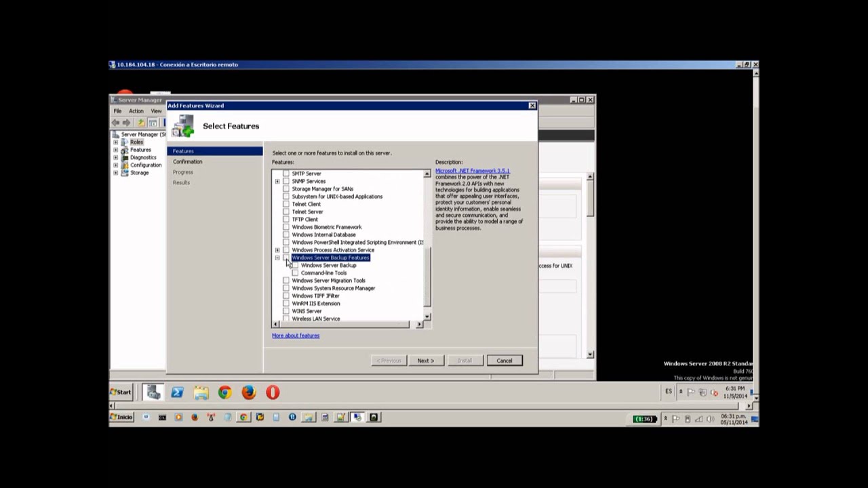Select Storage Manager for SANs feature text
868x488 pixels.
(323, 189)
